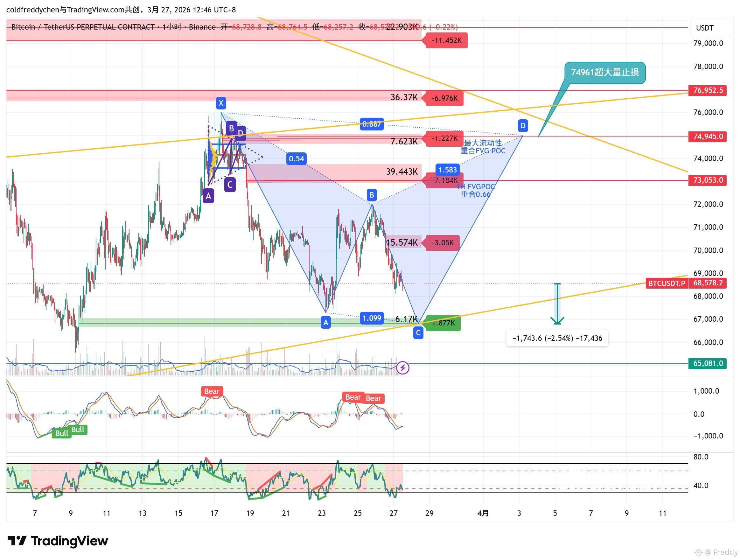Click the blue A point label
740x560 pixels.
pyautogui.click(x=325, y=323)
